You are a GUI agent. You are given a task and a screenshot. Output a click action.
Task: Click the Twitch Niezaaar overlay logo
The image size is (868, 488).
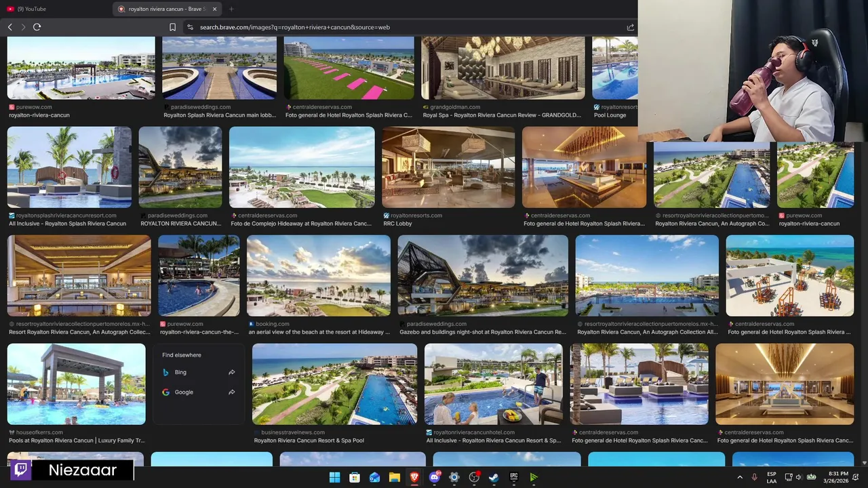(20, 470)
